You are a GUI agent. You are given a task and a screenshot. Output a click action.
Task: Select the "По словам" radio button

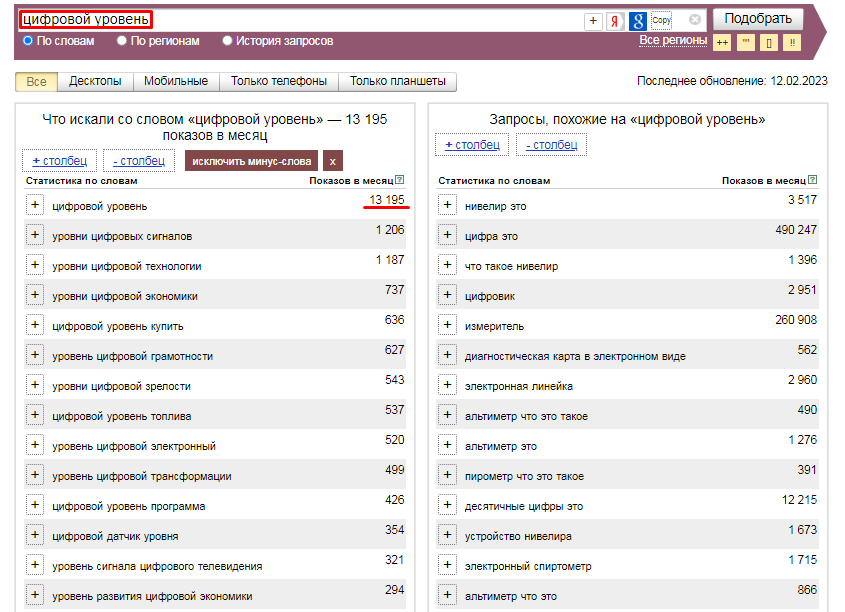click(x=28, y=41)
